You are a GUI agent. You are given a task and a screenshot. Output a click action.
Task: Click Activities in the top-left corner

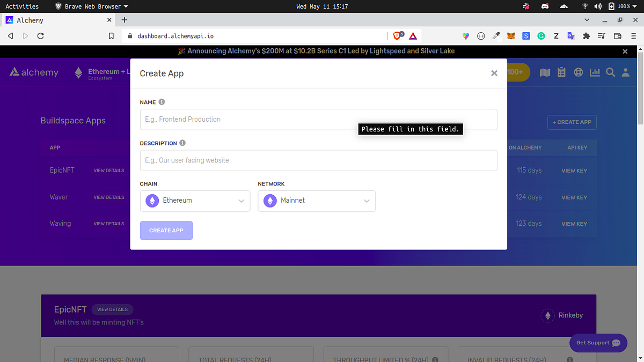pyautogui.click(x=23, y=6)
